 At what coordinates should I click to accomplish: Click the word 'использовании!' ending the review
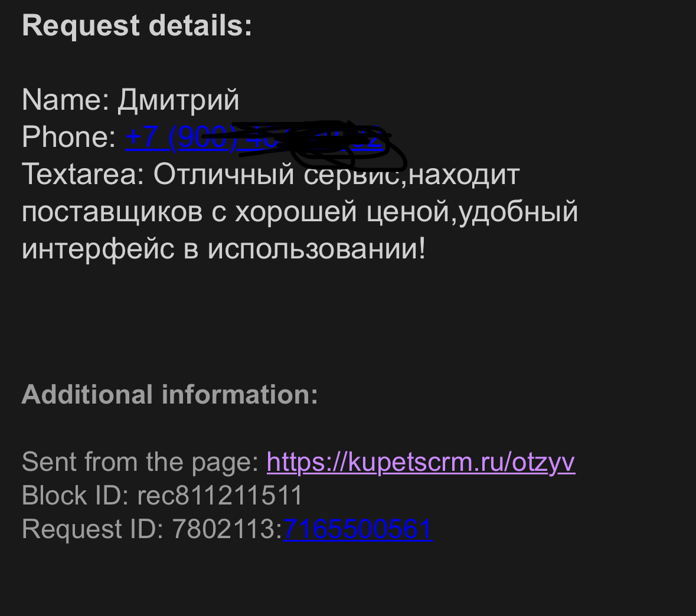[317, 249]
